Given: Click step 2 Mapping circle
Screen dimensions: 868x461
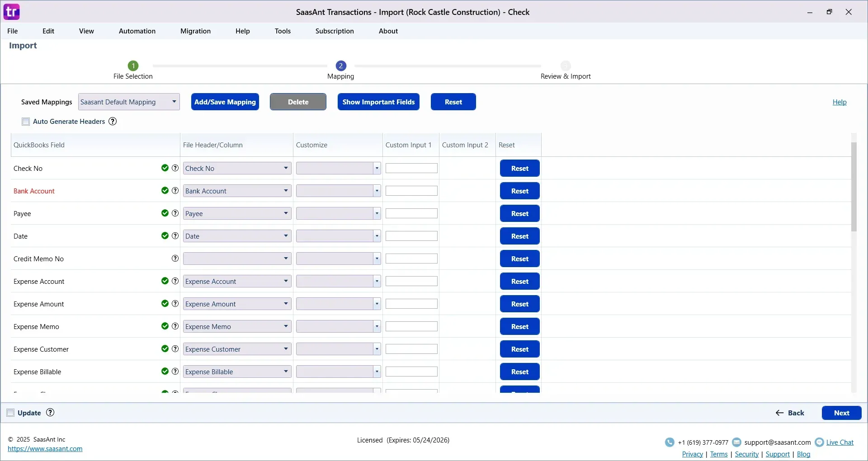Looking at the screenshot, I should (x=341, y=66).
